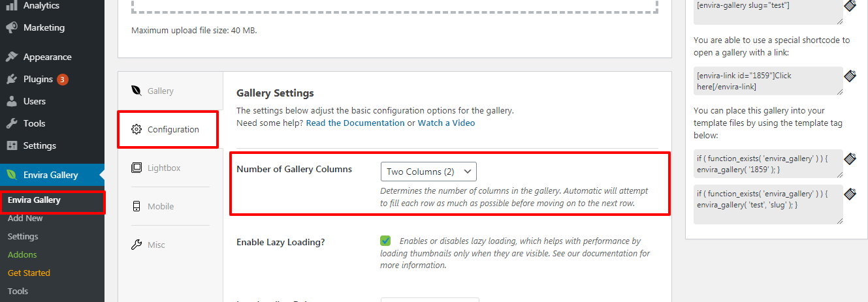This screenshot has width=868, height=302.
Task: Open Number of Gallery Columns dropdown
Action: tap(428, 172)
